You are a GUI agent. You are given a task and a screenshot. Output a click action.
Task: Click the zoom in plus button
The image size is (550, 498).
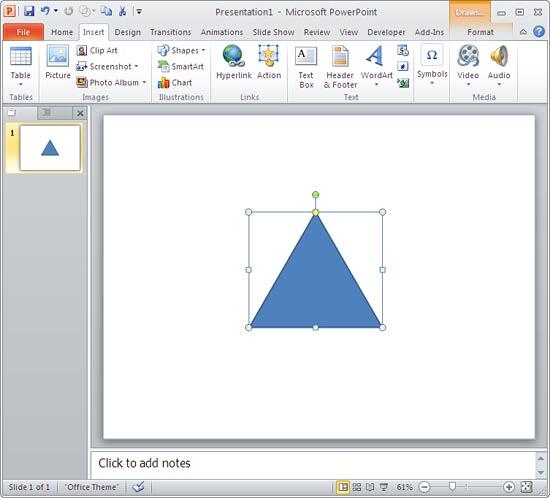point(509,487)
